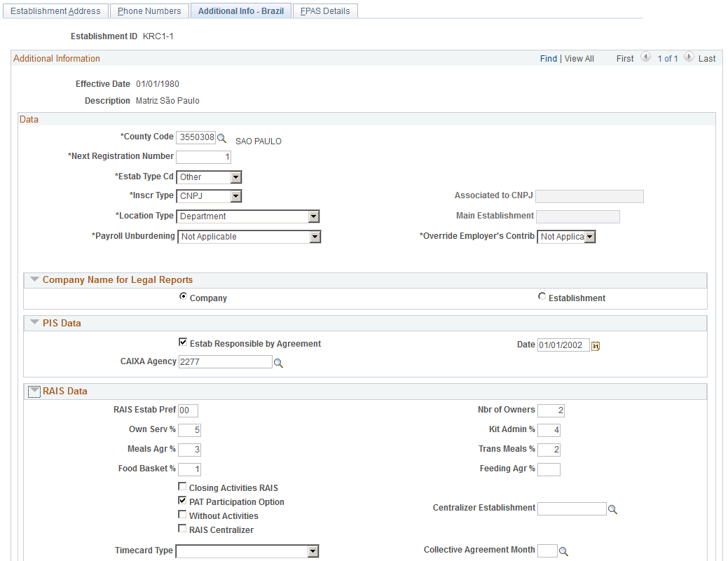This screenshot has height=561, width=728.
Task: Enable RAIS Centralizer checkbox
Action: coord(182,529)
